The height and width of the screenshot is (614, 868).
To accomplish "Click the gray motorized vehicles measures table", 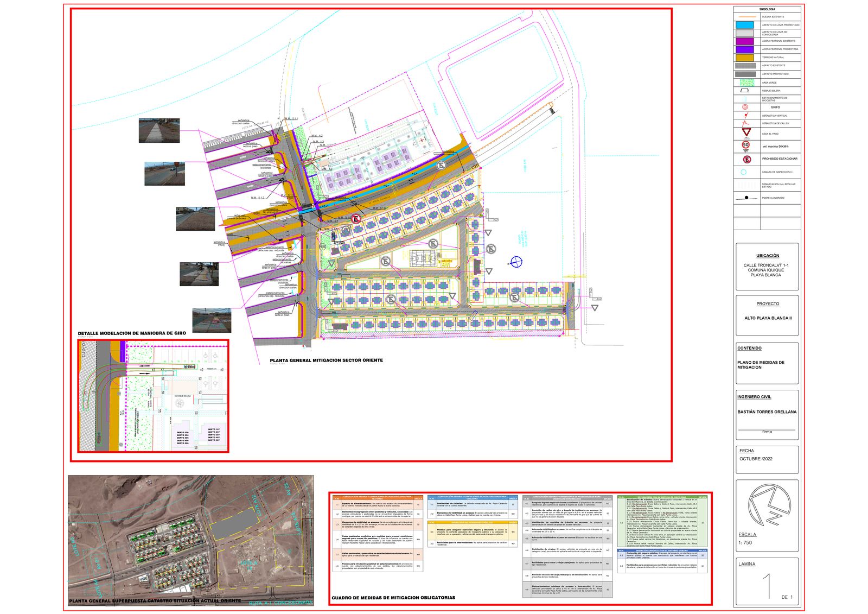I will click(x=567, y=546).
